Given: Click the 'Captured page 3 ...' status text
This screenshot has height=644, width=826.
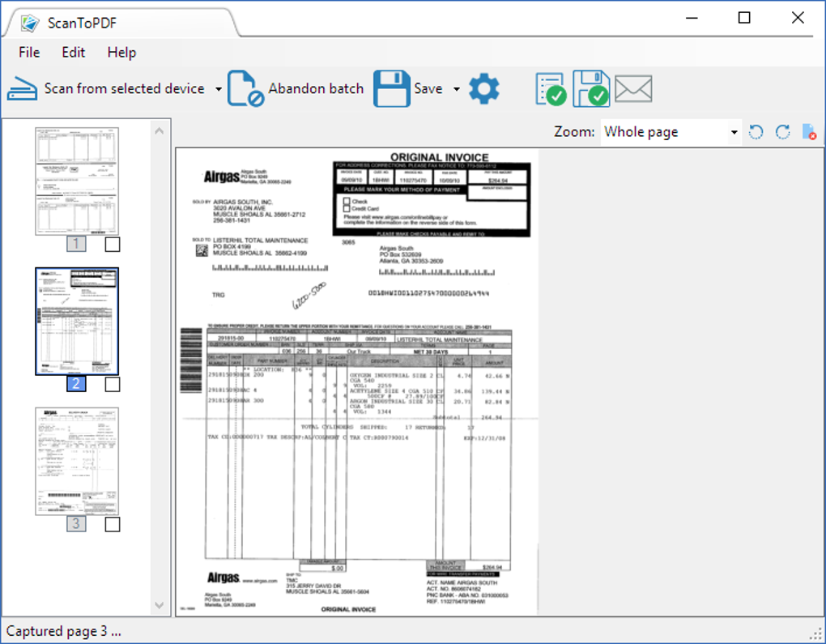Looking at the screenshot, I should pos(64,631).
